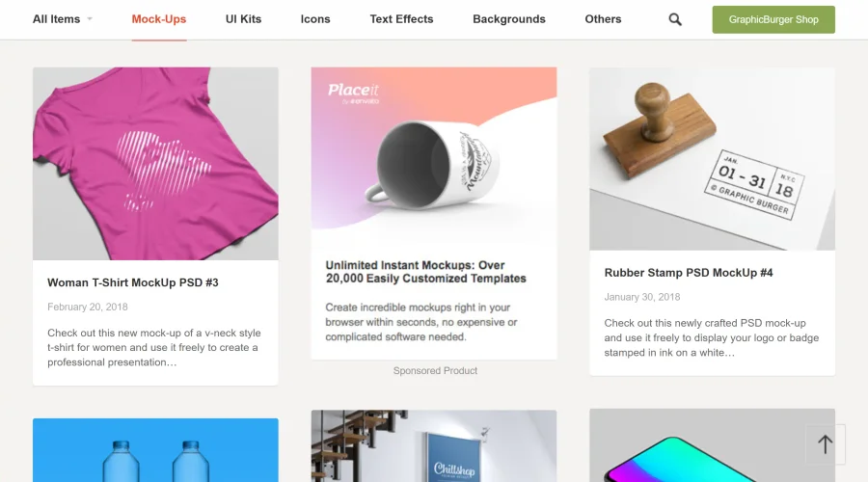The image size is (868, 482).
Task: Click the scroll-to-top arrow icon
Action: [825, 443]
